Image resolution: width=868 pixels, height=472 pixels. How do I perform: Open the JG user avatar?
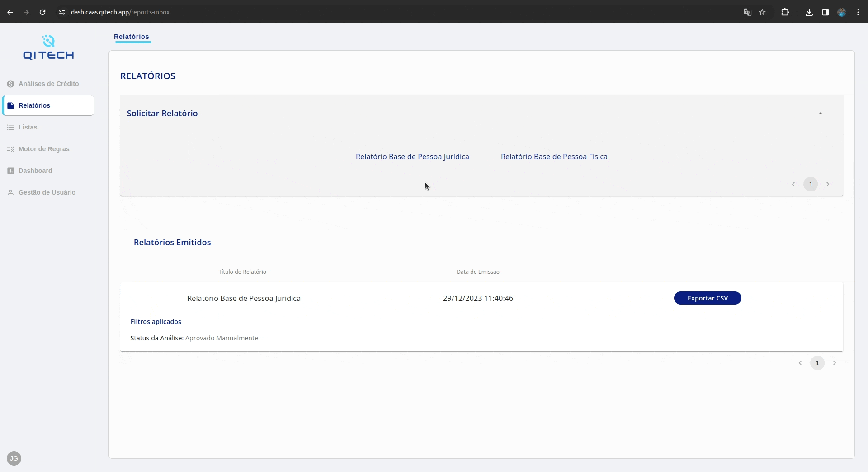coord(14,458)
